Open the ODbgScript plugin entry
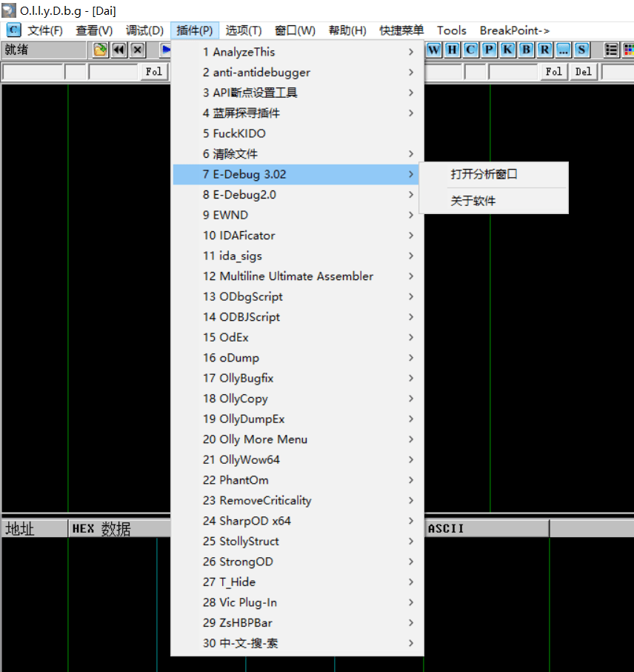 297,296
